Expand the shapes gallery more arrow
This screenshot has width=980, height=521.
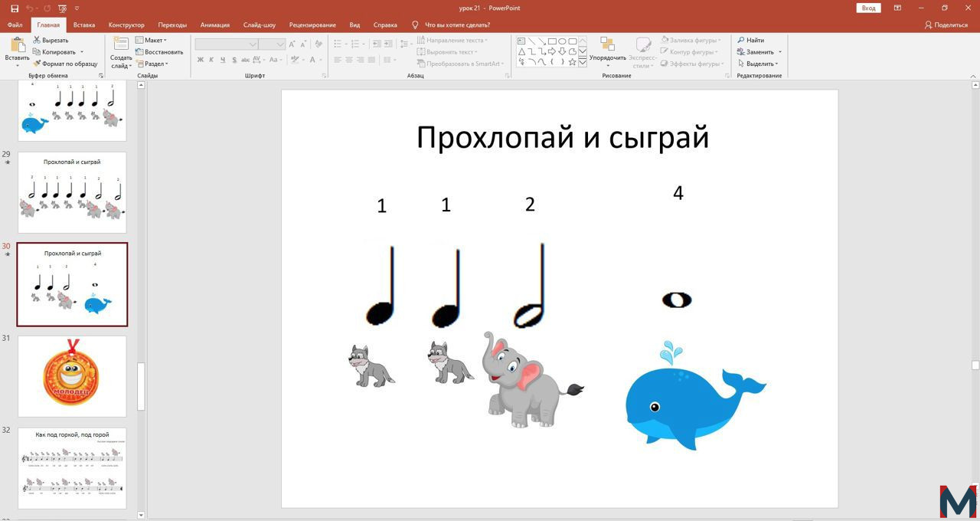point(583,61)
